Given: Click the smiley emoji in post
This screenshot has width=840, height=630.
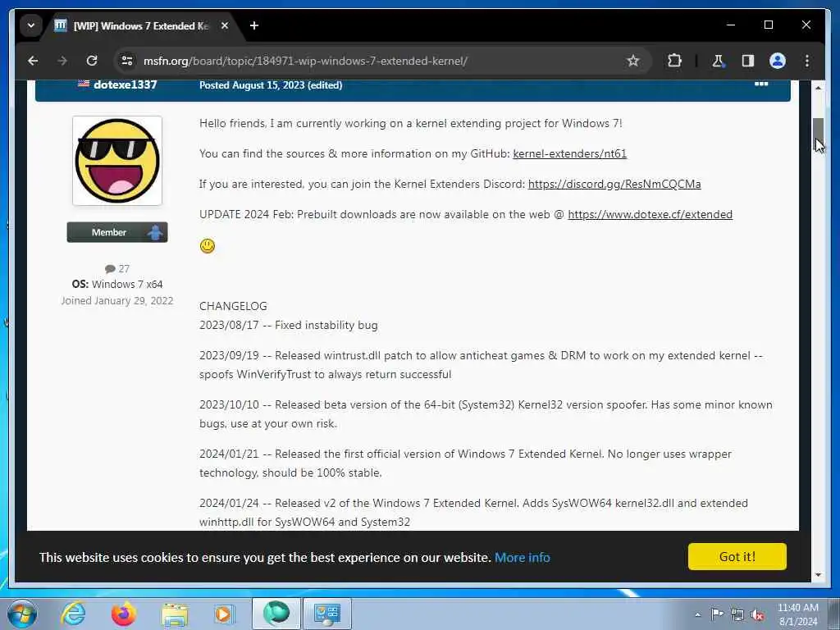Looking at the screenshot, I should point(208,246).
